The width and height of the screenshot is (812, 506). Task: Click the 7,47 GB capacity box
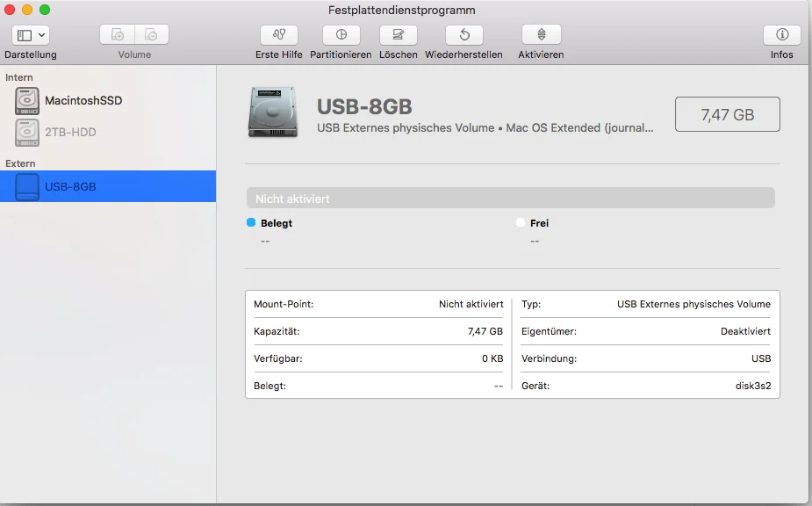click(728, 114)
